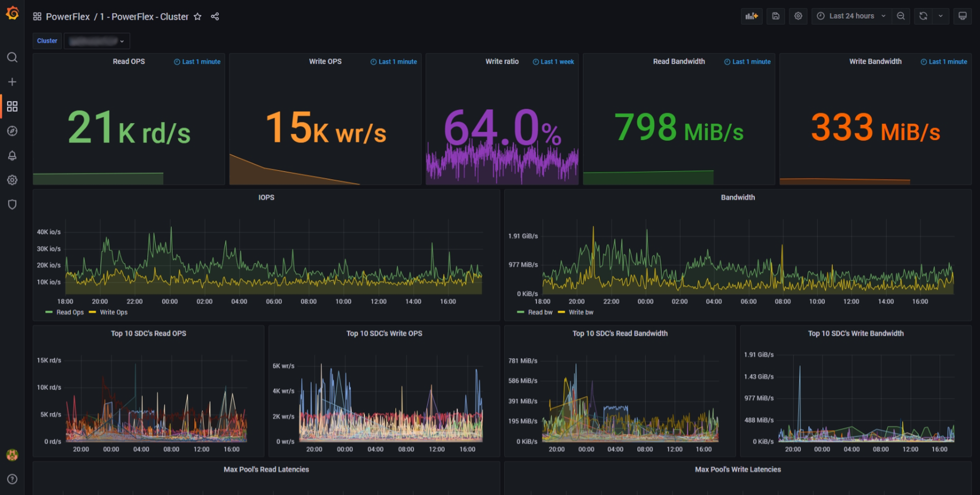The width and height of the screenshot is (980, 495).
Task: Open the Read Bandwidth panel title menu
Action: (x=679, y=61)
